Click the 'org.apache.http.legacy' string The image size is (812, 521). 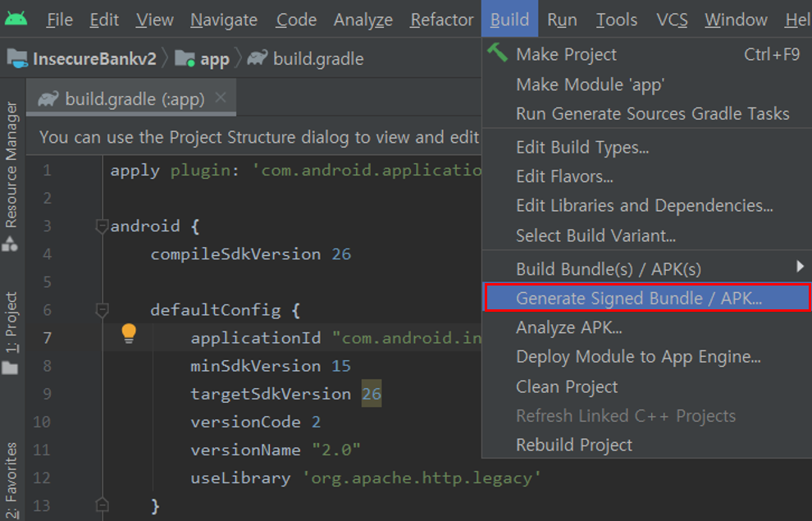pos(422,478)
